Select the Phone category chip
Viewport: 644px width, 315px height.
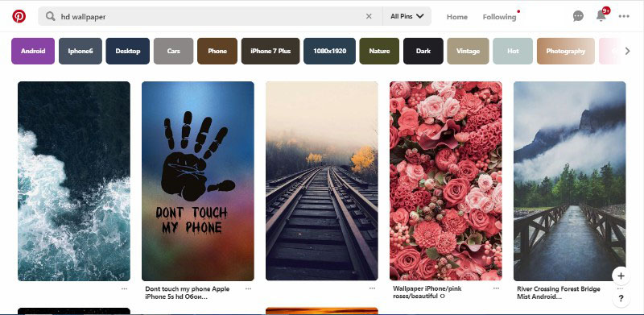point(217,51)
